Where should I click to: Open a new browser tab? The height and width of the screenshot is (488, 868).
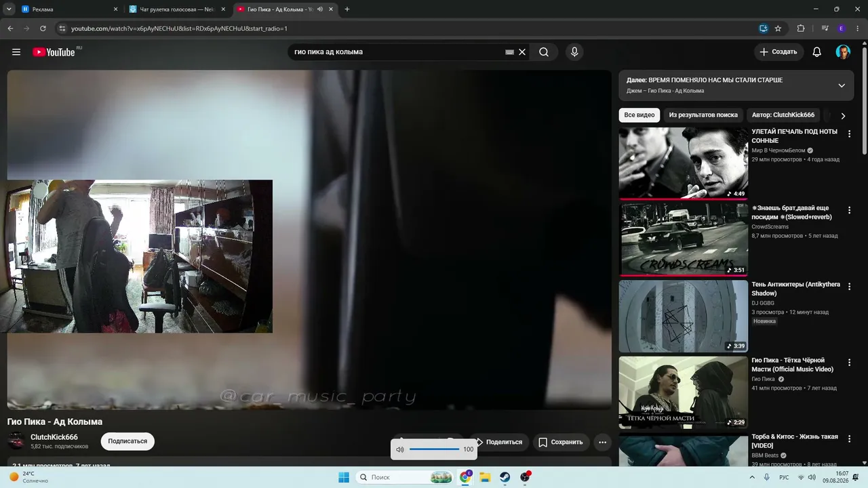point(347,9)
